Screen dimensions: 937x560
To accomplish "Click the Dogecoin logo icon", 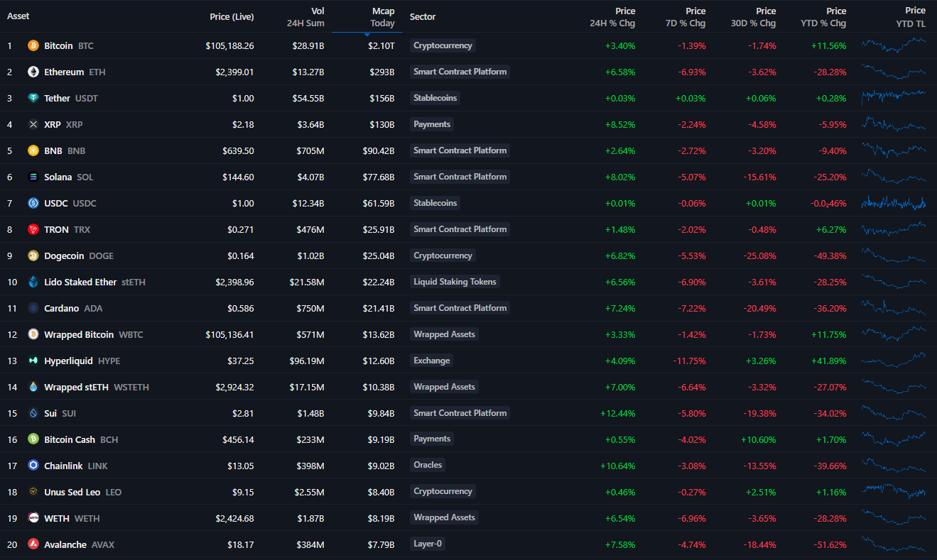I will tap(33, 256).
